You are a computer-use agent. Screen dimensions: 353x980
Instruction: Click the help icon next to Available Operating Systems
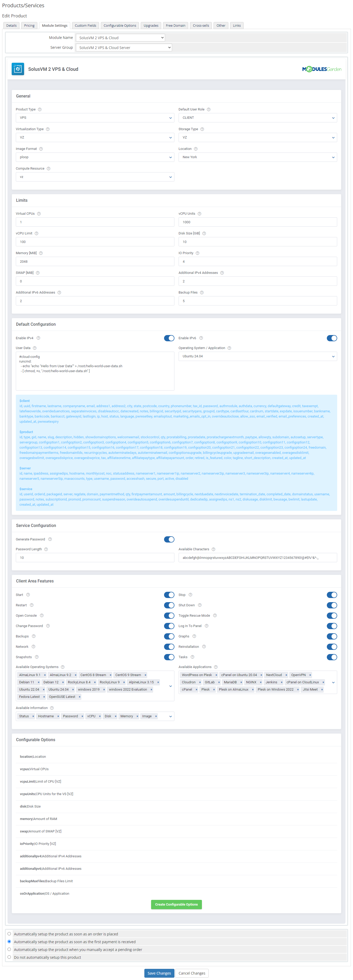coord(63,667)
